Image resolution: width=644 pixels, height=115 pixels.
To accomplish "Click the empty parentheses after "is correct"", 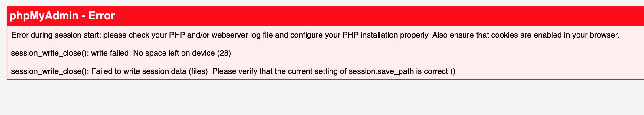I will point(453,71).
